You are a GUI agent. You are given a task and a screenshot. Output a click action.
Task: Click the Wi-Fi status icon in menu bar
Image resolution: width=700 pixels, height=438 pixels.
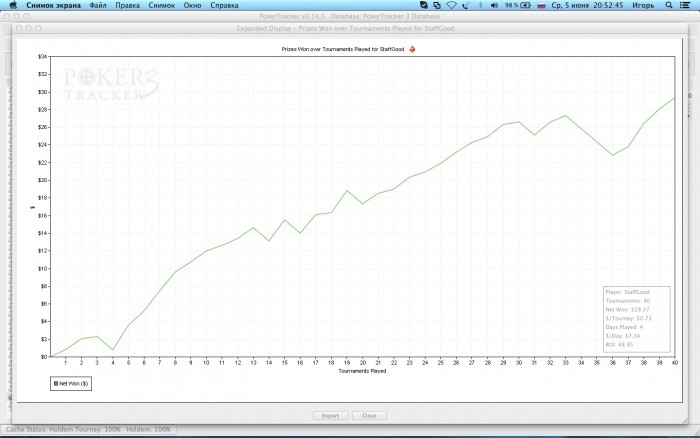pyautogui.click(x=451, y=5)
